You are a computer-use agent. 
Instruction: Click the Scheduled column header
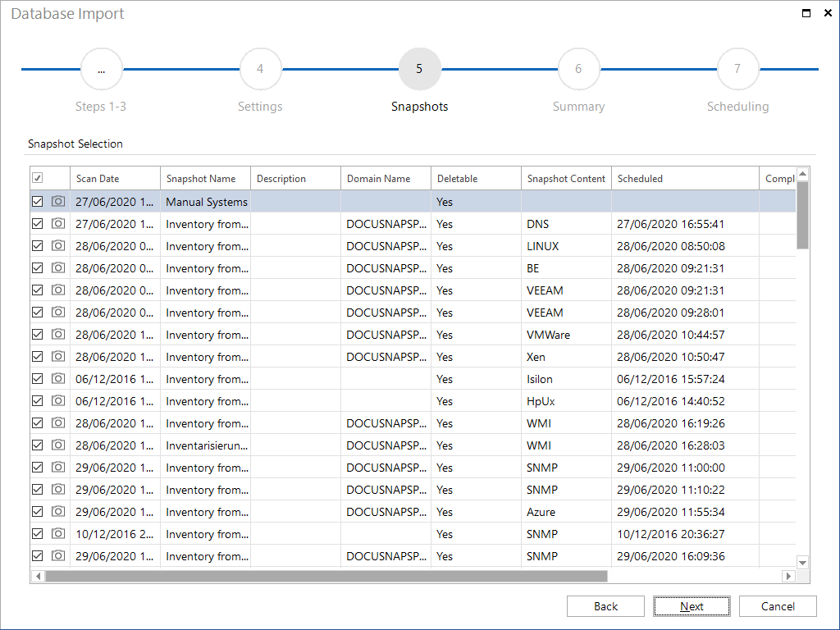pos(685,178)
